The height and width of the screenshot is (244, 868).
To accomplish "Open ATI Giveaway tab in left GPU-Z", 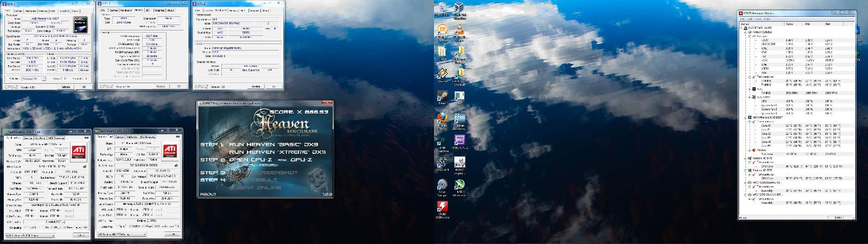I will pos(56,138).
